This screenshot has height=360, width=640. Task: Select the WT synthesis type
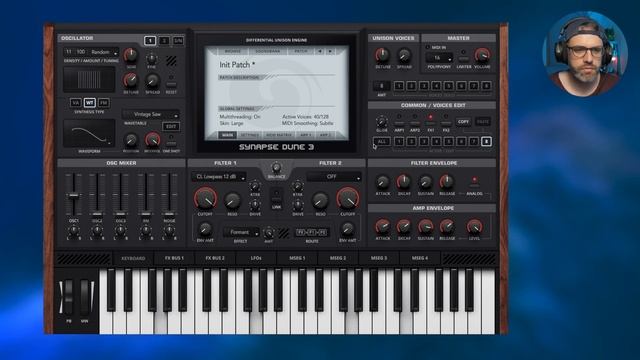89,102
